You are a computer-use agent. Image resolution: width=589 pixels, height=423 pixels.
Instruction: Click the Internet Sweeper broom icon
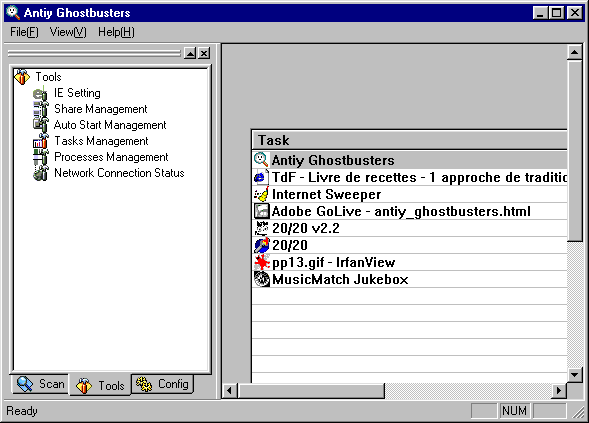tap(261, 194)
